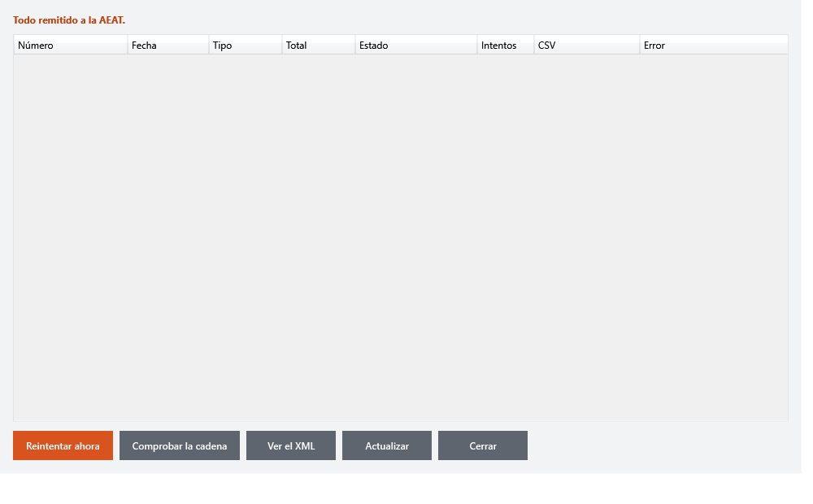Sort by the Estado column header

pyautogui.click(x=415, y=45)
